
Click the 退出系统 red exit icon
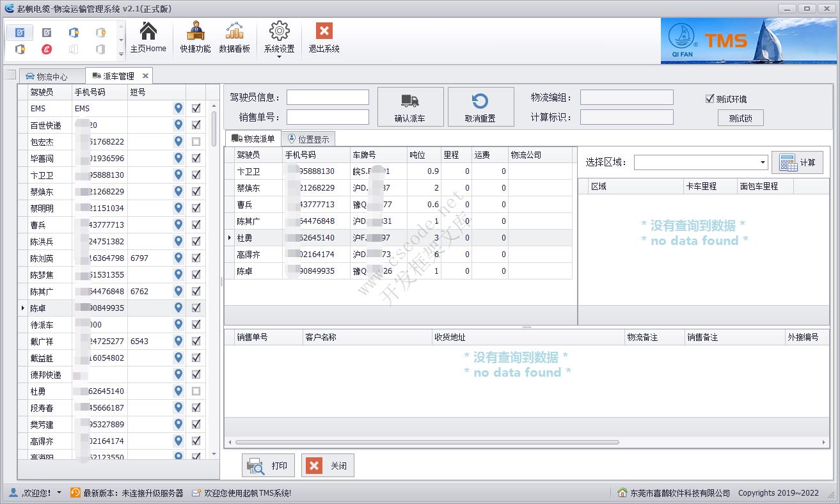(324, 32)
